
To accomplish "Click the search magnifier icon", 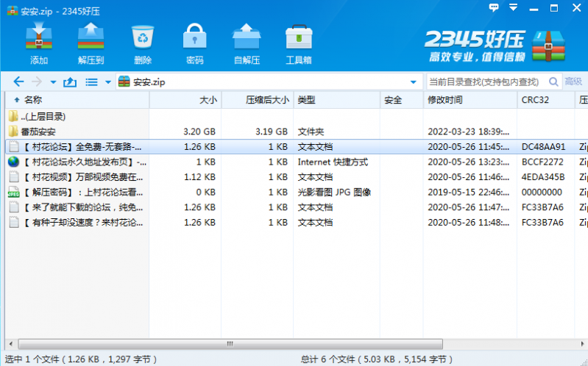I will (553, 82).
